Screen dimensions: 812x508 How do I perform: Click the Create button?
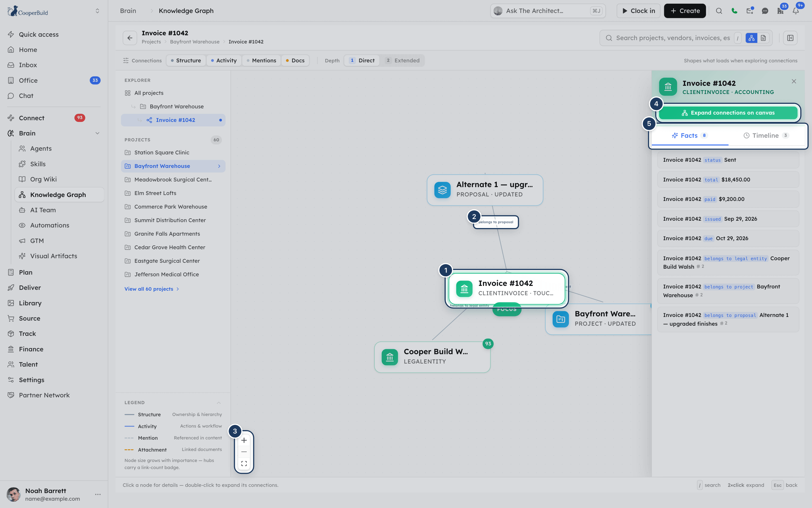tap(685, 11)
